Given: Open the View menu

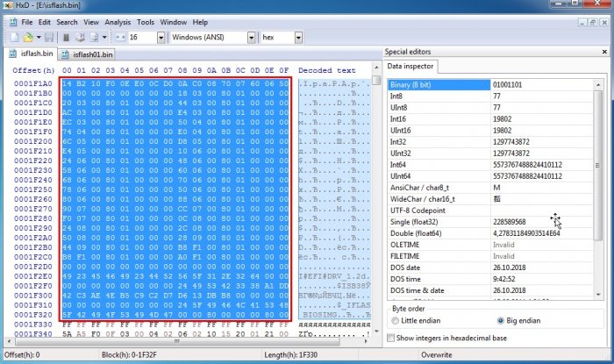Looking at the screenshot, I should pyautogui.click(x=91, y=22).
